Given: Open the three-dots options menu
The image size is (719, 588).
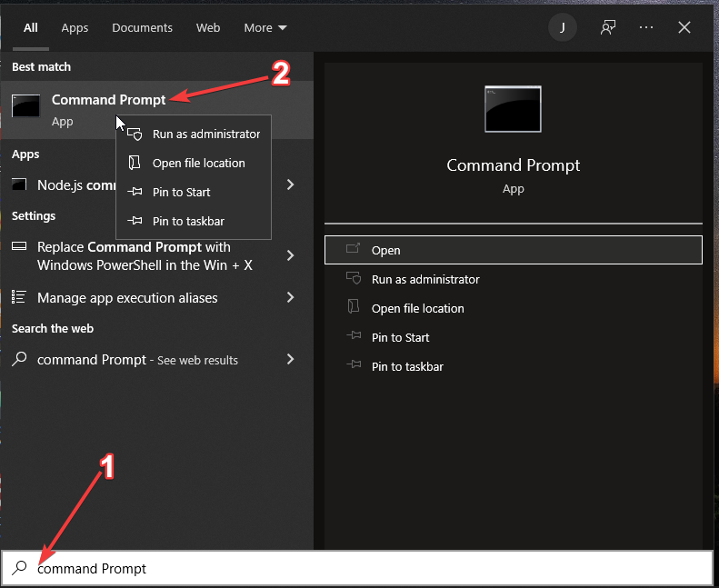Looking at the screenshot, I should (x=646, y=27).
